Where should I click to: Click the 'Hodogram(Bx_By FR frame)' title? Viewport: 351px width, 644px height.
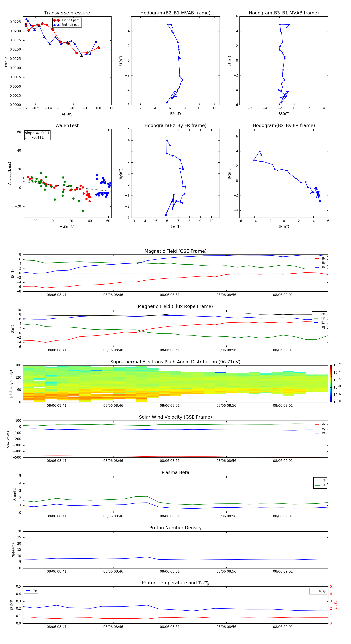click(x=284, y=125)
